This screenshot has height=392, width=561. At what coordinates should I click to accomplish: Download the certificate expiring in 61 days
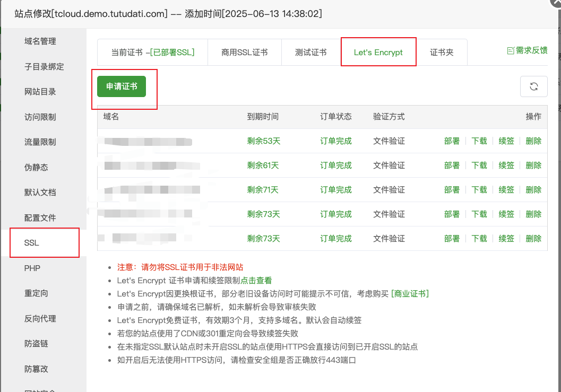[x=479, y=165]
